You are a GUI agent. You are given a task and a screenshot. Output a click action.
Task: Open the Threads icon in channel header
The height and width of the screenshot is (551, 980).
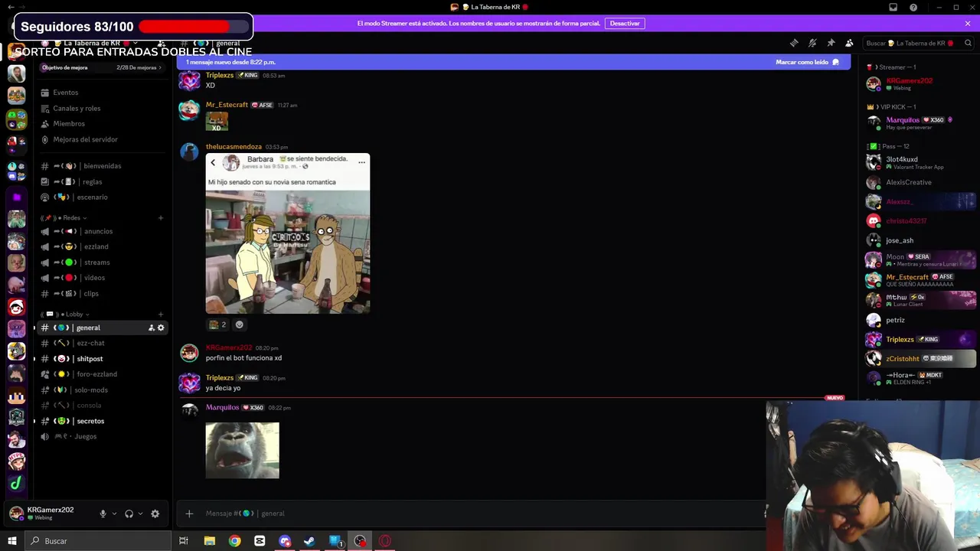794,43
